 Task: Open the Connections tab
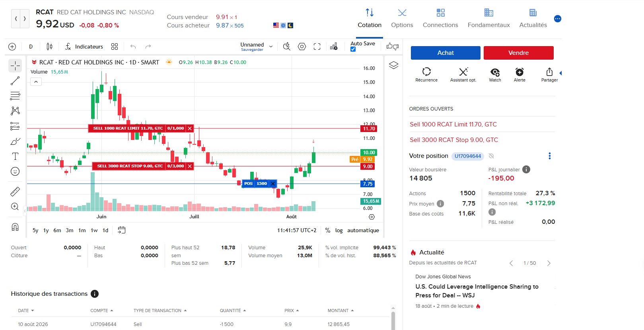(x=440, y=19)
